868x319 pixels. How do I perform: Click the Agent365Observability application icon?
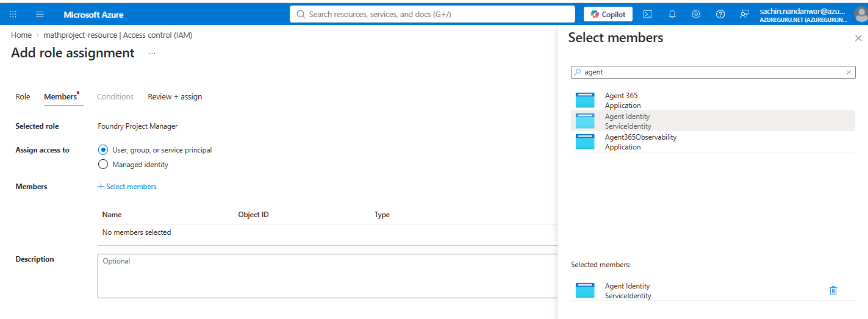[585, 142]
